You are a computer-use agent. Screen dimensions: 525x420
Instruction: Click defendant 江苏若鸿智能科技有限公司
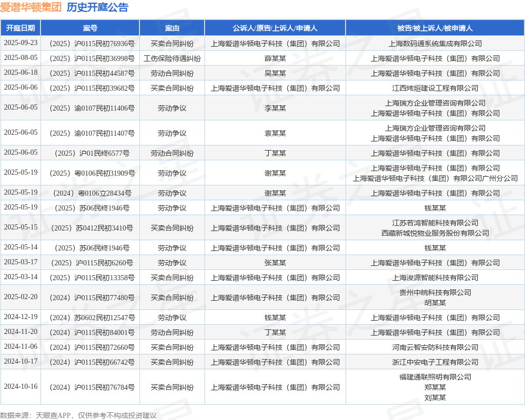coord(435,223)
